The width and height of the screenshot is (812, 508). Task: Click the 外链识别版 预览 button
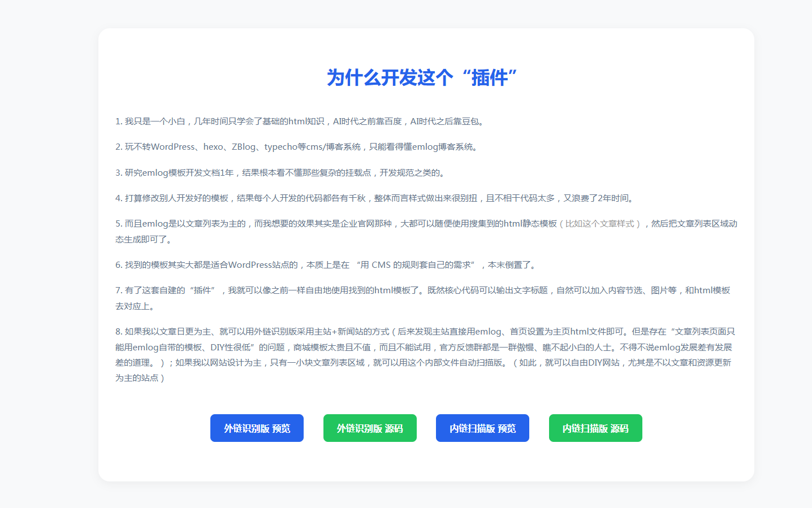(257, 428)
